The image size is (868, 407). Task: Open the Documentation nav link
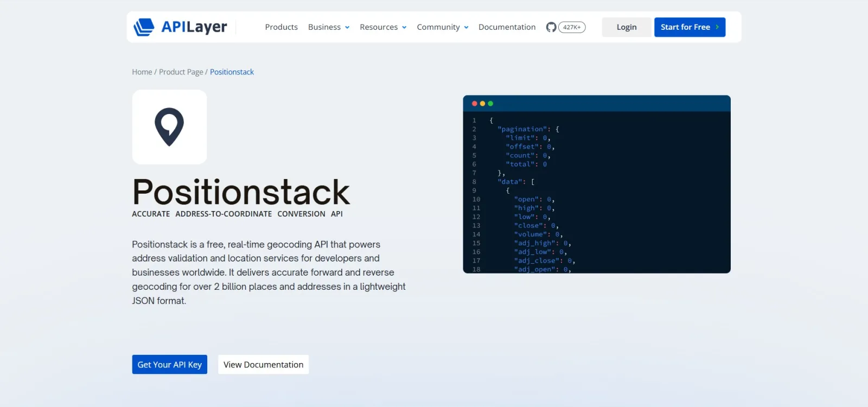(507, 27)
